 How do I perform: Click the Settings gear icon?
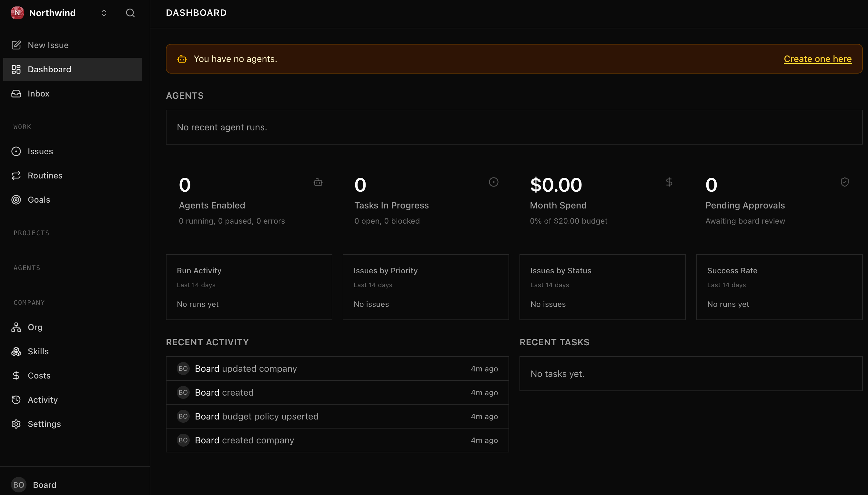point(16,424)
